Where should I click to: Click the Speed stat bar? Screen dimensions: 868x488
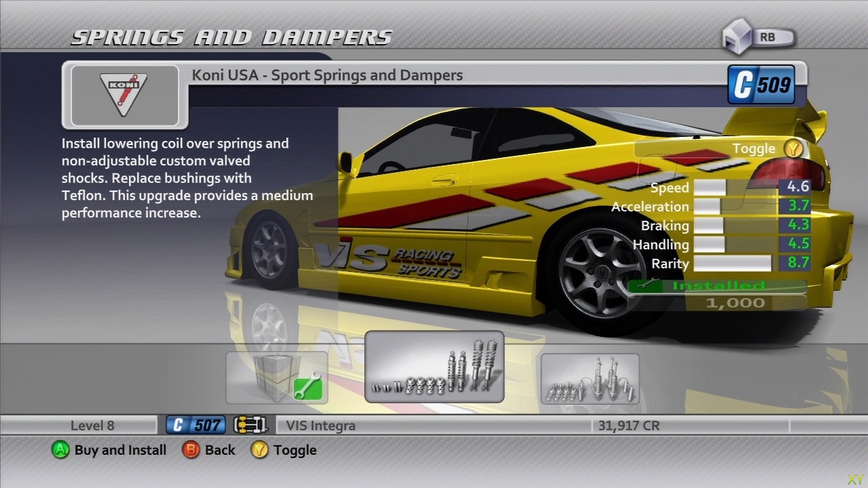735,188
